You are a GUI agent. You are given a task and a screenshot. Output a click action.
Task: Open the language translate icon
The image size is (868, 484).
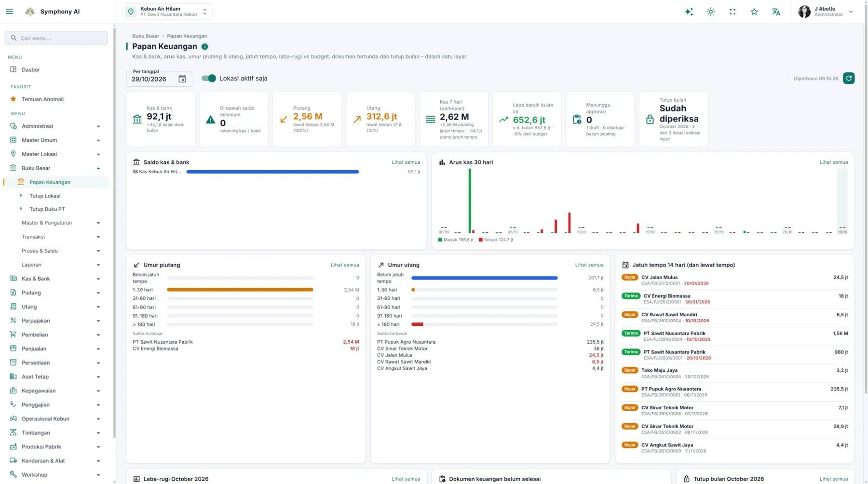point(776,12)
